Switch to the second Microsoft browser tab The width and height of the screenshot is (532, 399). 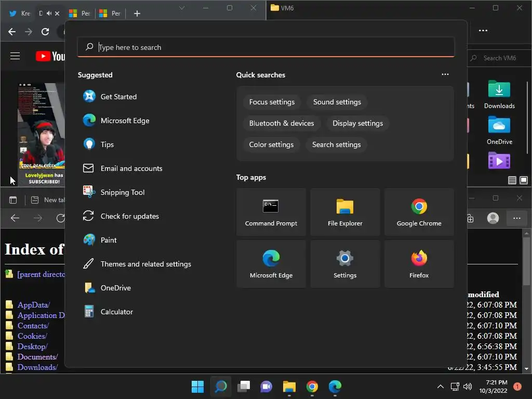(110, 13)
